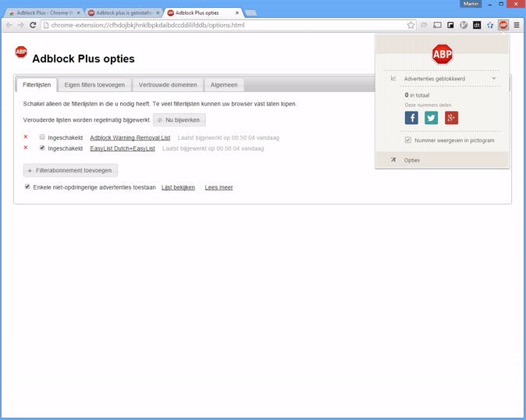The image size is (526, 420).
Task: Open Opties in the ABP popup
Action: [x=442, y=160]
